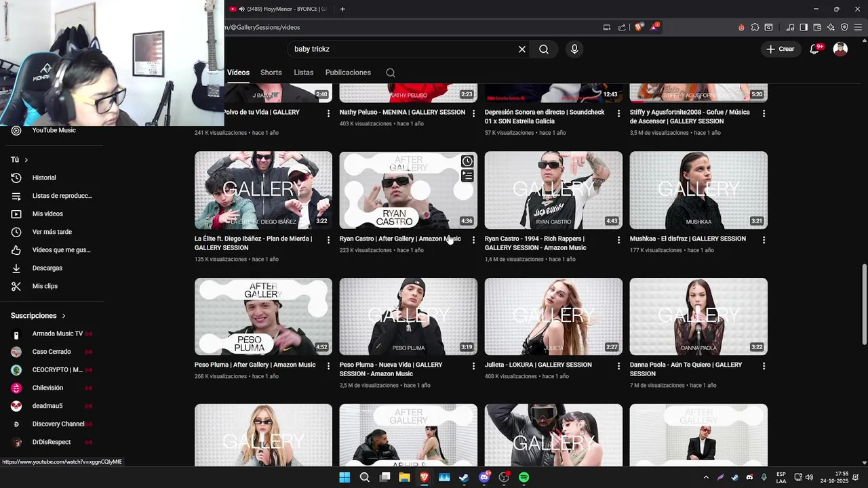This screenshot has width=868, height=488.
Task: Open the Extensions puzzle icon
Action: (x=755, y=27)
